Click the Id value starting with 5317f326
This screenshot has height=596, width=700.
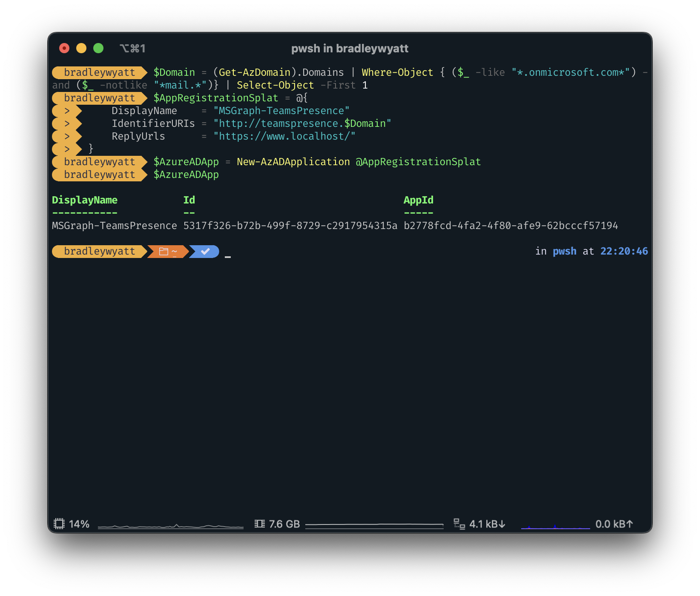pyautogui.click(x=290, y=226)
